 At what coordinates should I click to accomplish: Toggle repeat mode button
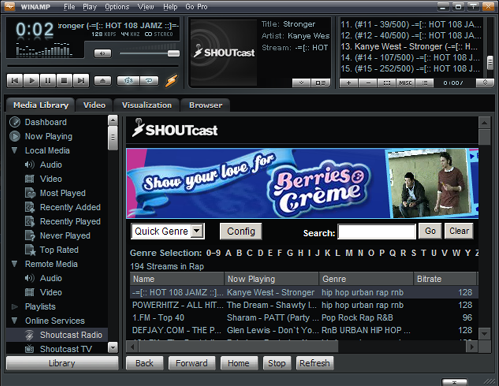click(x=149, y=81)
